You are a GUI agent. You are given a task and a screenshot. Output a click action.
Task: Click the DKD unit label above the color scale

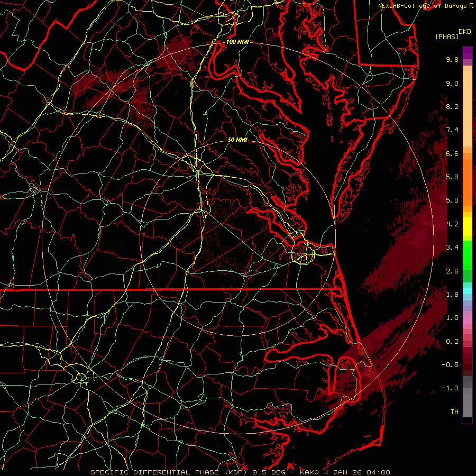coord(464,32)
